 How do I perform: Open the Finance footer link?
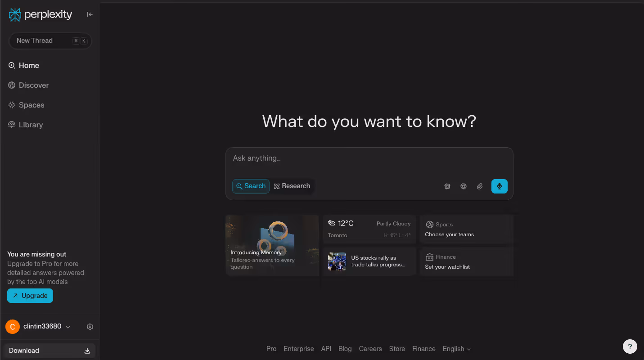[423, 349]
